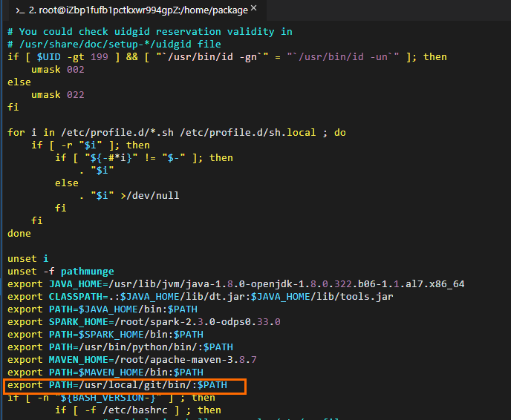The width and height of the screenshot is (511, 420).
Task: Click the 'export PATH=/usr/local/git/bin/:$PATH' line
Action: coord(117,385)
